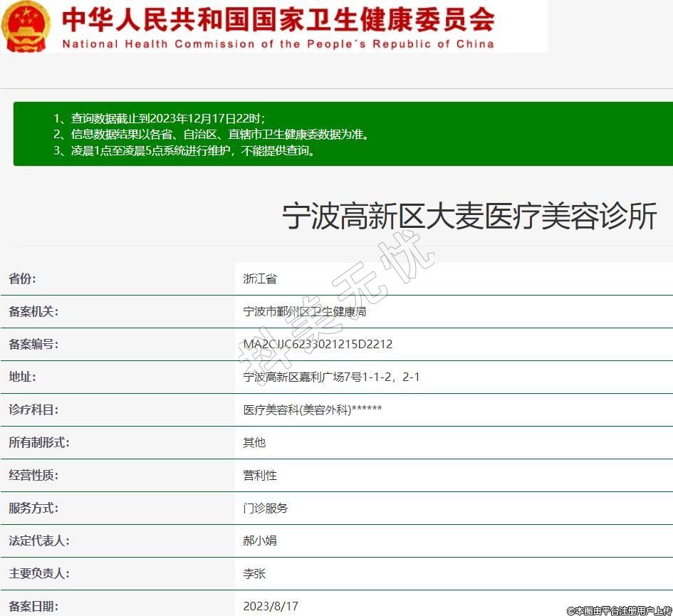Click the 备案机关 value 宁波市鄞州区卫生健康局
Viewport: 673px width, 616px height.
coord(305,311)
